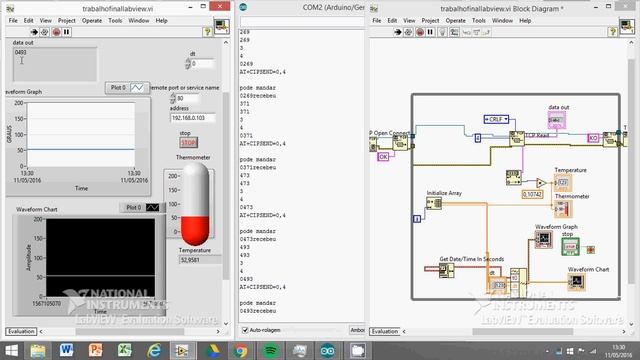
Task: Click Run arrow in Block Diagram toolbar
Action: 398,32
